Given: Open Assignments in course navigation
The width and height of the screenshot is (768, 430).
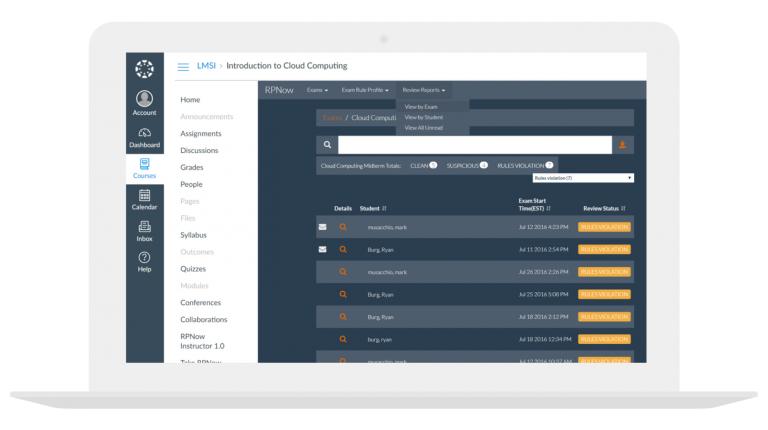Looking at the screenshot, I should point(201,134).
